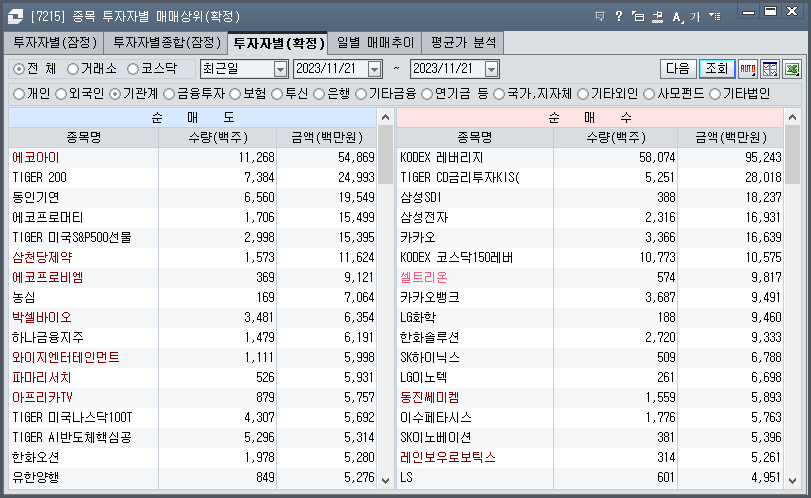This screenshot has width=811, height=498.
Task: Choose 연기금 등 radio button
Action: 427,94
